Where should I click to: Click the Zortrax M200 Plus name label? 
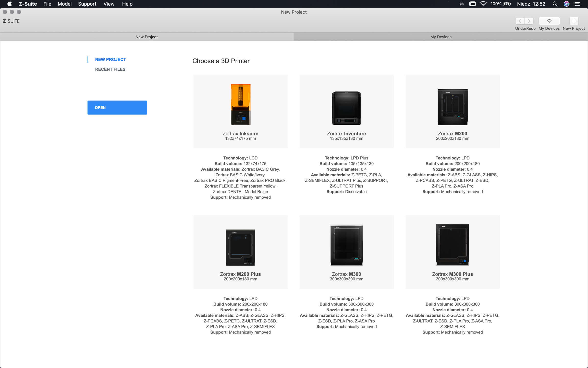click(240, 274)
